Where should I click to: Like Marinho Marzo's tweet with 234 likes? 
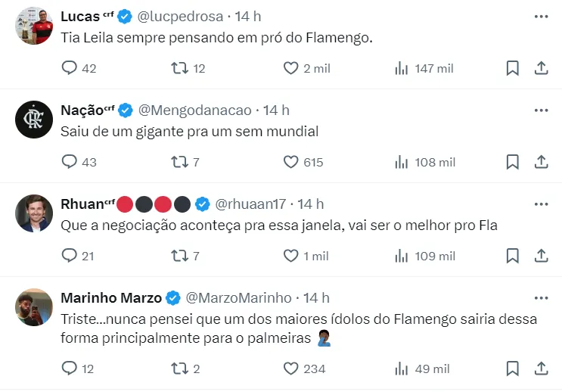291,369
